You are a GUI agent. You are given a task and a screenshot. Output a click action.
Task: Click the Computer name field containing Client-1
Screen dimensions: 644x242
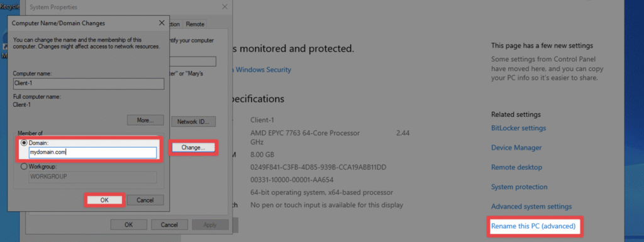(89, 84)
